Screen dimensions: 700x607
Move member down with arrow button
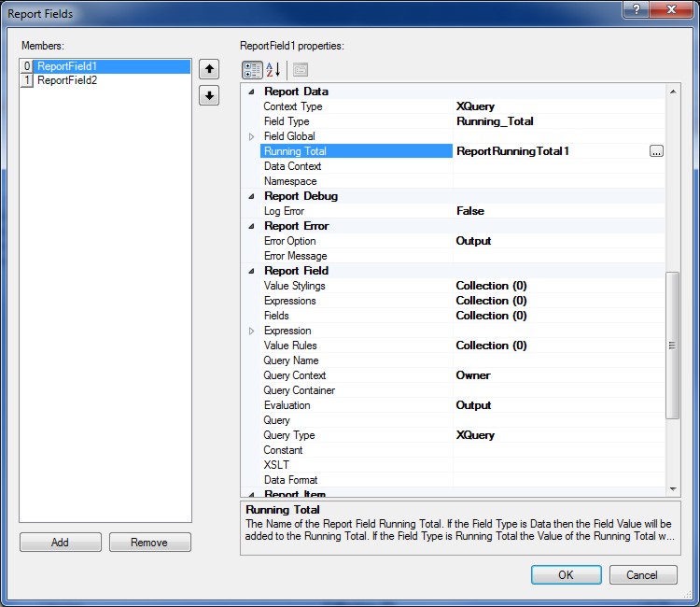click(209, 95)
